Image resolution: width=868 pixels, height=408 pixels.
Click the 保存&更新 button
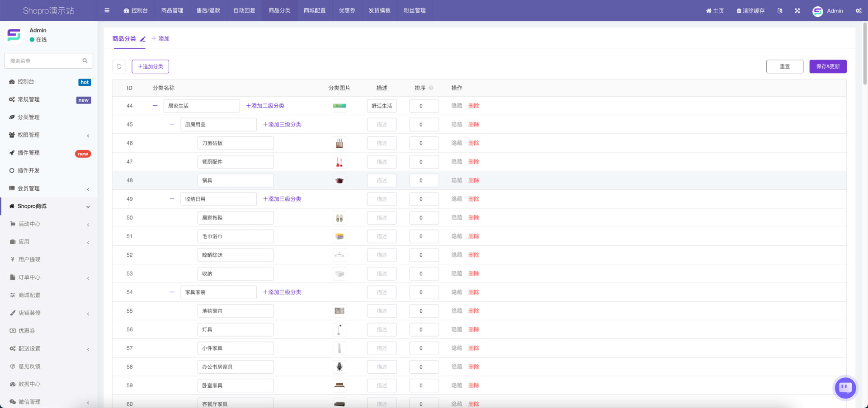point(828,66)
